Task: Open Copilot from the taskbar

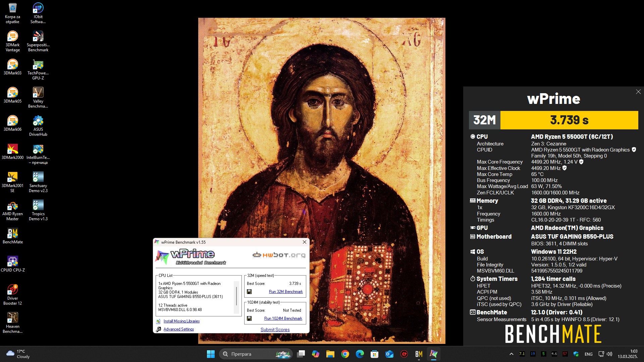Action: click(x=315, y=354)
